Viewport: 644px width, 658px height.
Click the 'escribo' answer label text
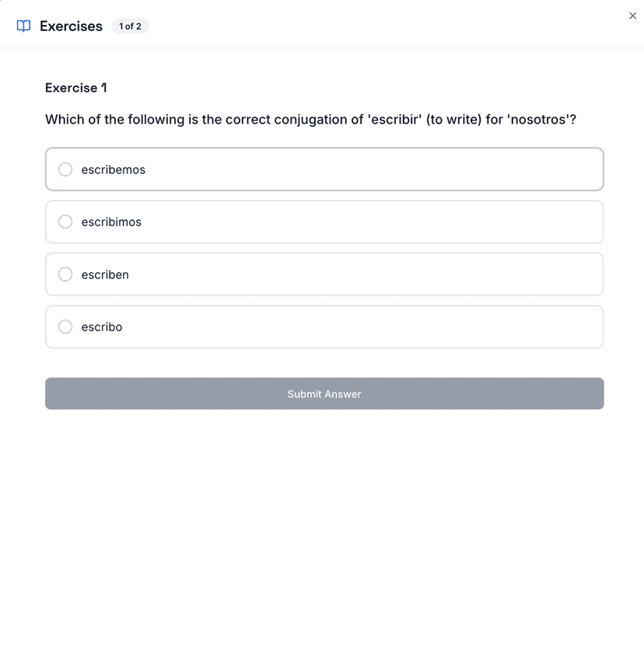click(x=102, y=327)
